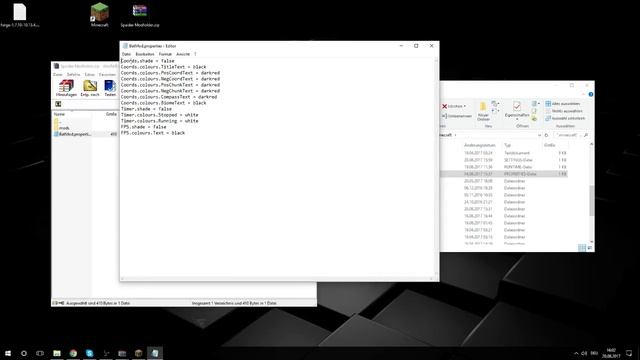Click the search magnifier icon in Explorer
This screenshot has width=640, height=360.
[586, 135]
